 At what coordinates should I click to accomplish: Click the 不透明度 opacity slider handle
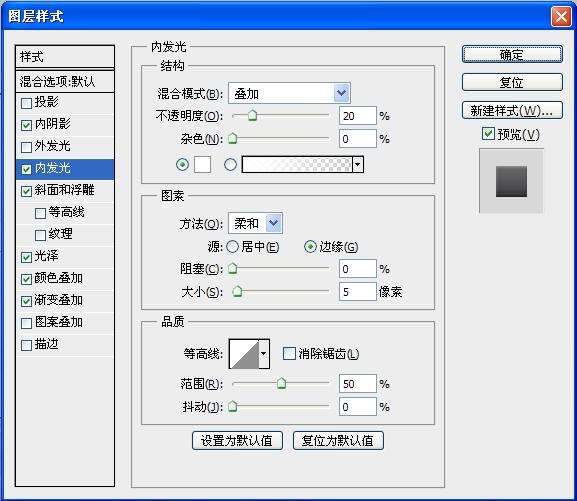[252, 116]
